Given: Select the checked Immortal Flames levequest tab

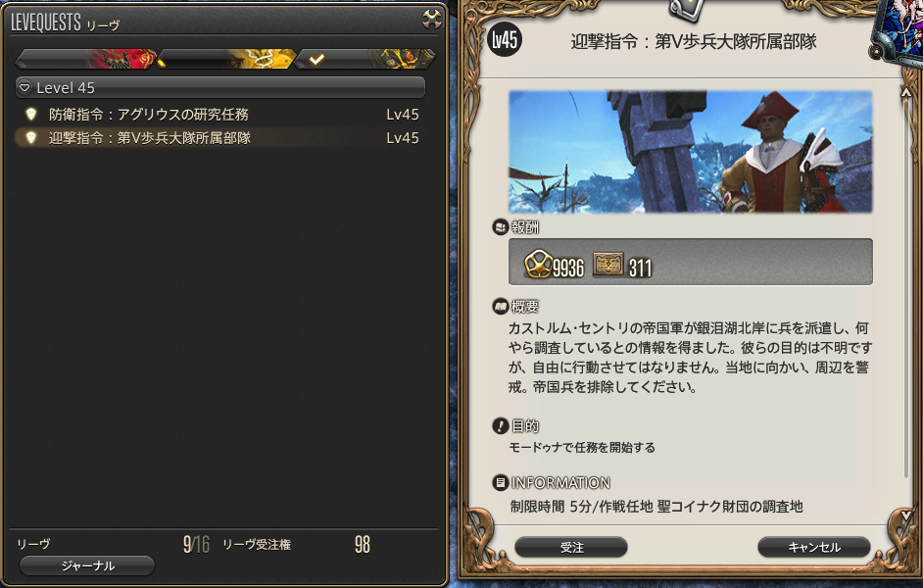Looking at the screenshot, I should click(364, 59).
